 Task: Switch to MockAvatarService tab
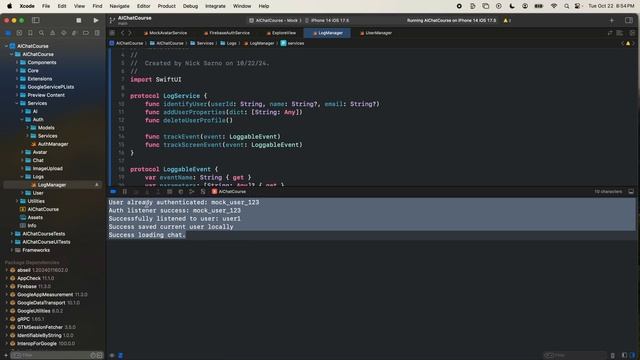[x=165, y=33]
